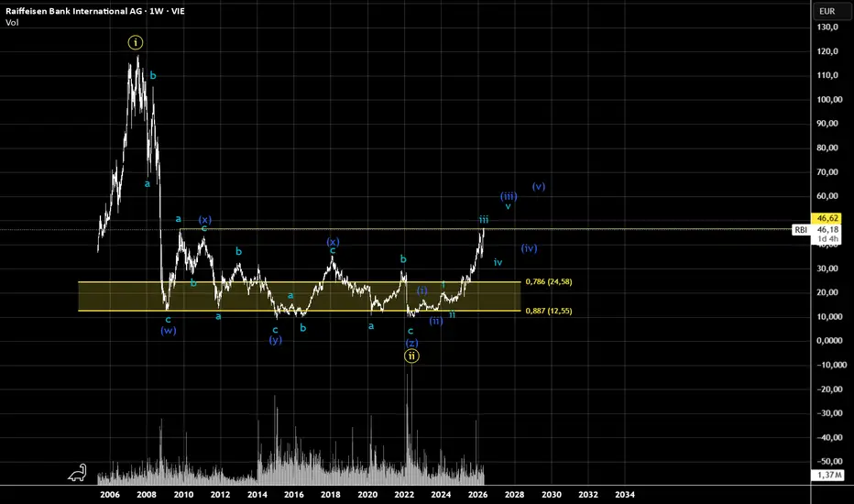Click the circled yellow ii wave label

click(411, 356)
